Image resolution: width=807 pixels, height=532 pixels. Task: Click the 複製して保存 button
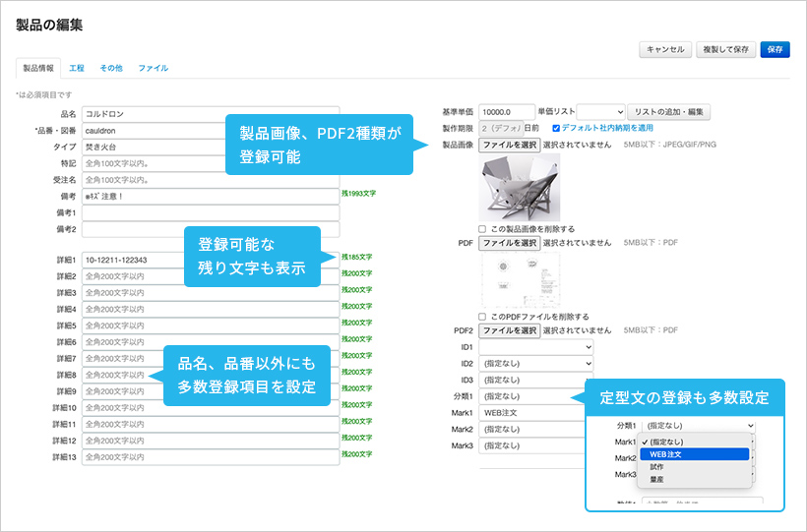pyautogui.click(x=725, y=49)
